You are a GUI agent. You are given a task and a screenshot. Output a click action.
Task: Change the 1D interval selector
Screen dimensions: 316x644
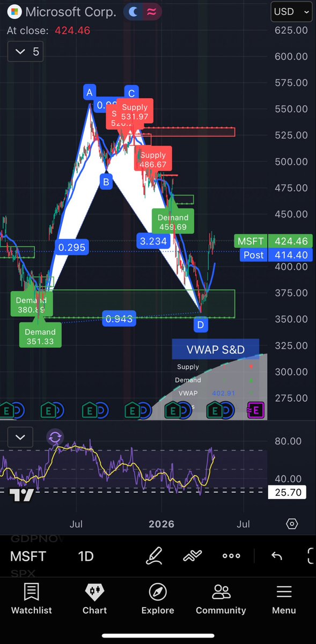pyautogui.click(x=86, y=556)
